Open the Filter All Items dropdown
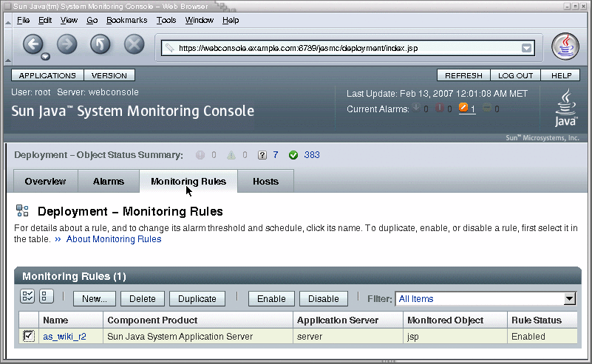Viewport: 592px width, 364px height. click(x=486, y=299)
